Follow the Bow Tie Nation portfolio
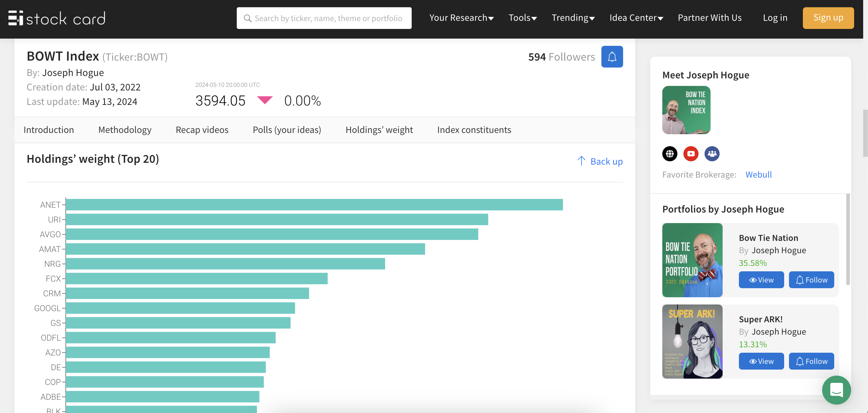 pyautogui.click(x=811, y=279)
